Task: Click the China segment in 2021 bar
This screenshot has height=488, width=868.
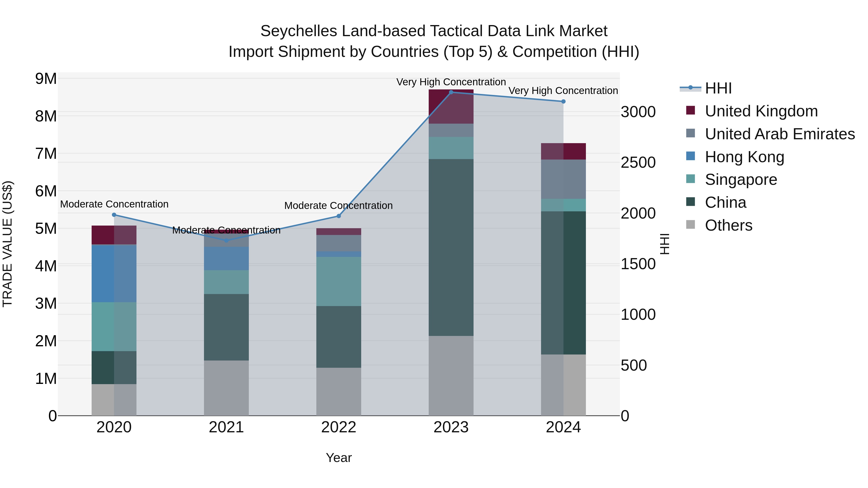Action: pyautogui.click(x=226, y=327)
